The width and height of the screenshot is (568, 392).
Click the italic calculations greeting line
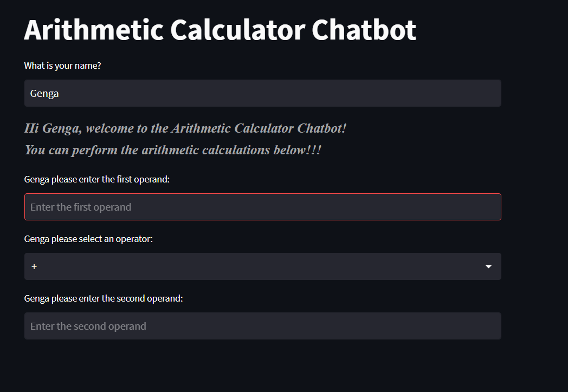coord(172,149)
